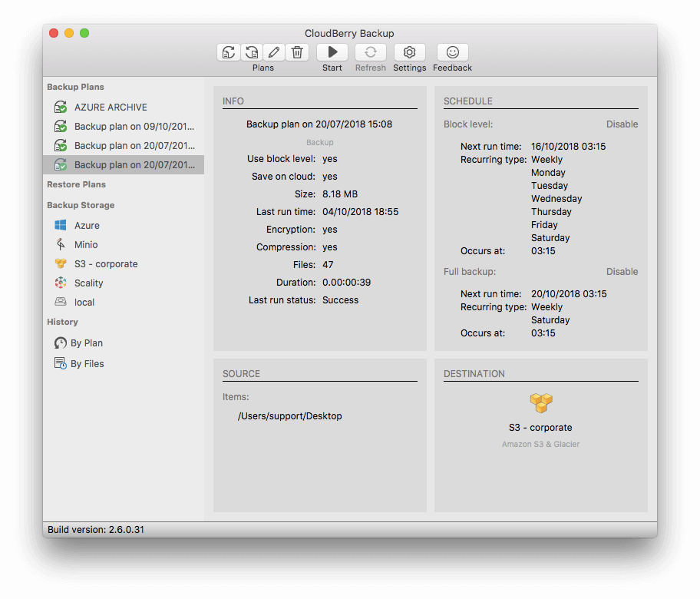This screenshot has width=700, height=599.
Task: View history By Files
Action: click(87, 364)
